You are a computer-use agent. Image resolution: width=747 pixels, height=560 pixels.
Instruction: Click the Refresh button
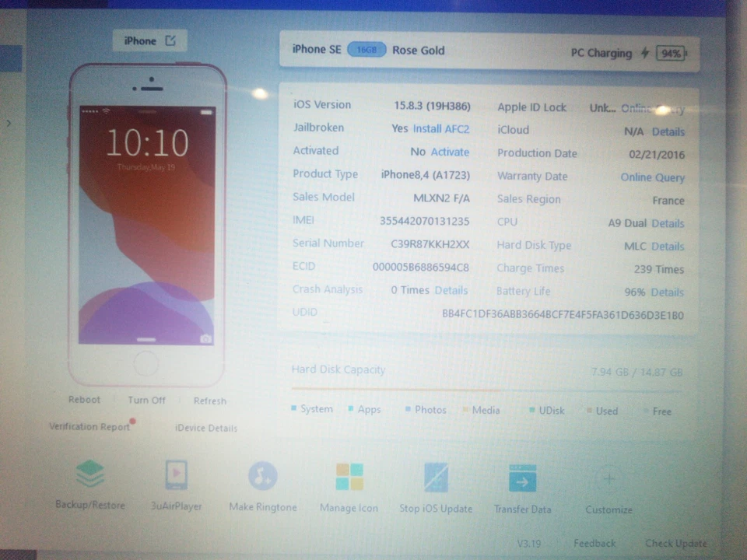[209, 401]
